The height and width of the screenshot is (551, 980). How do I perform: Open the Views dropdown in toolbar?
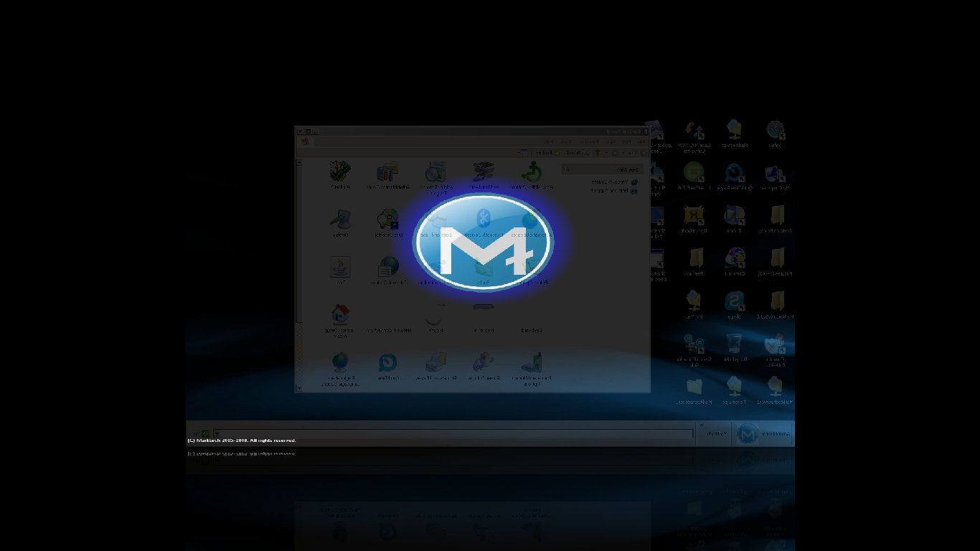click(x=523, y=152)
